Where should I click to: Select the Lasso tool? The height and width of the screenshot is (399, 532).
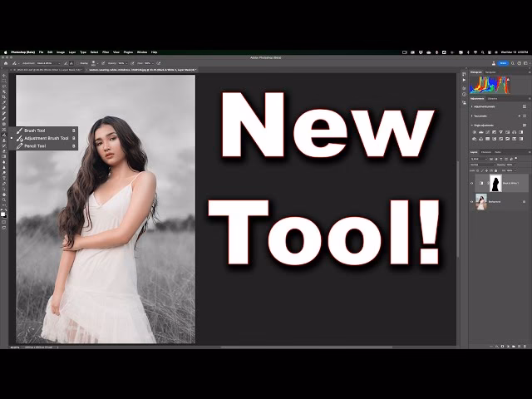point(4,86)
